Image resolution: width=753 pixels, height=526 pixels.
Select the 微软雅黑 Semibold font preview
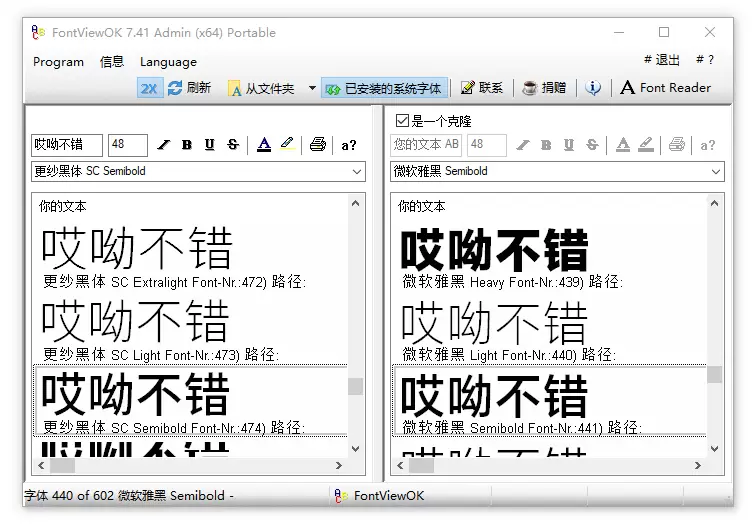pos(549,401)
